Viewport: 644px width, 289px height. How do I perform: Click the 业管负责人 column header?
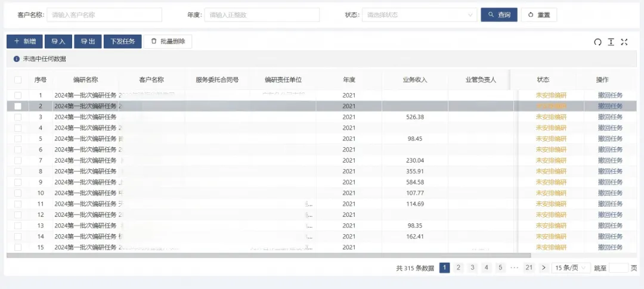(x=481, y=80)
